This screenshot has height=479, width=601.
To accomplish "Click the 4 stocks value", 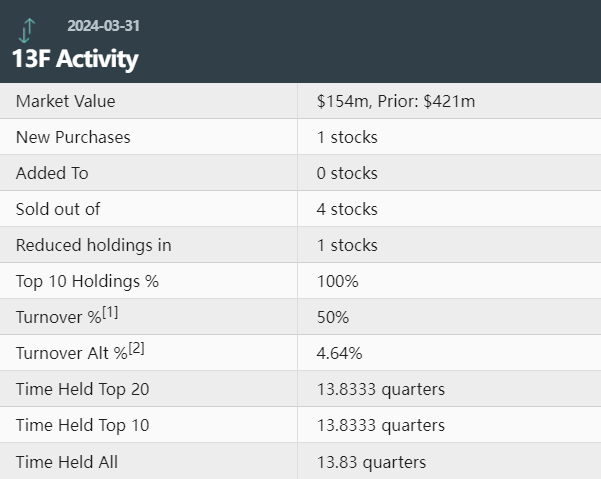I will click(x=347, y=209).
